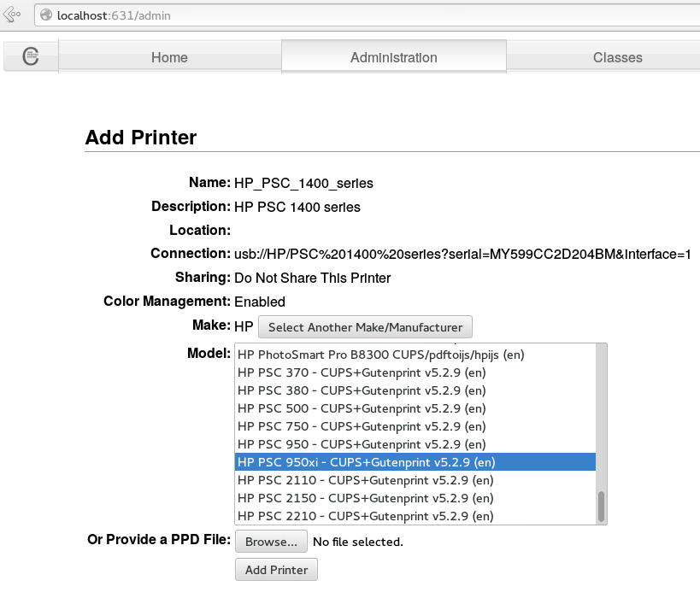Image resolution: width=700 pixels, height=604 pixels.
Task: Select HP PhotoSmart Pro B8300 model
Action: tap(415, 355)
